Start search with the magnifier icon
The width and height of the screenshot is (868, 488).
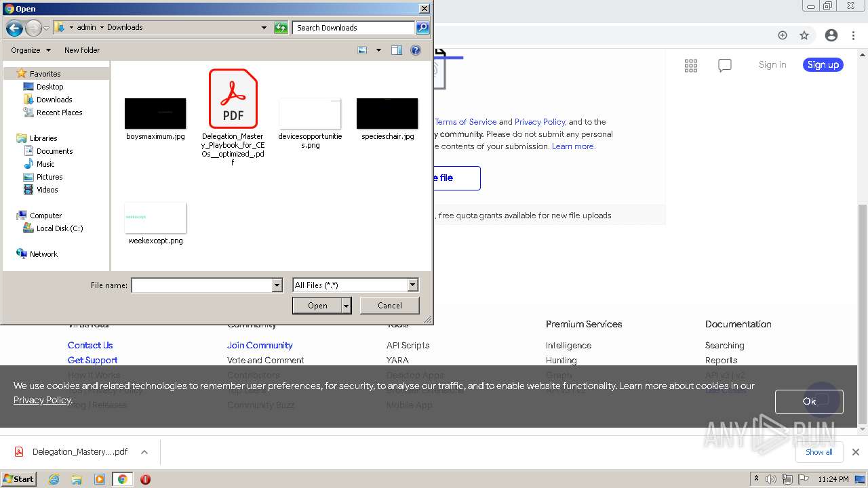click(422, 28)
